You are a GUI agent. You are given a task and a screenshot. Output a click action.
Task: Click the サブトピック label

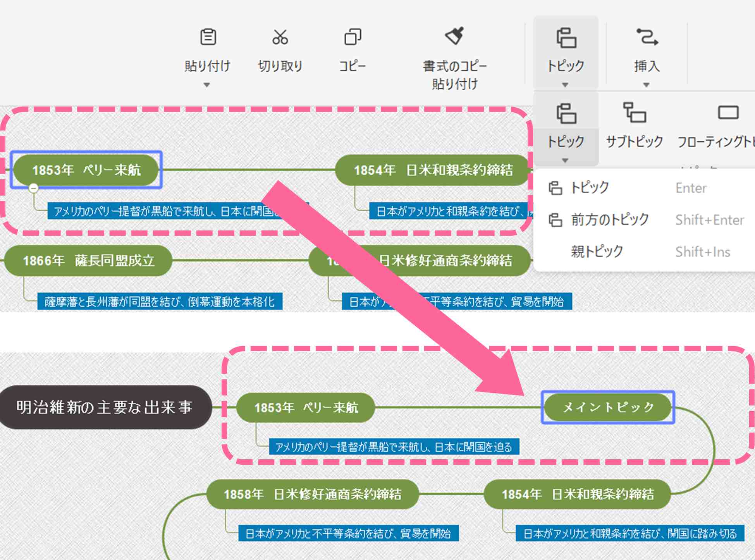635,142
